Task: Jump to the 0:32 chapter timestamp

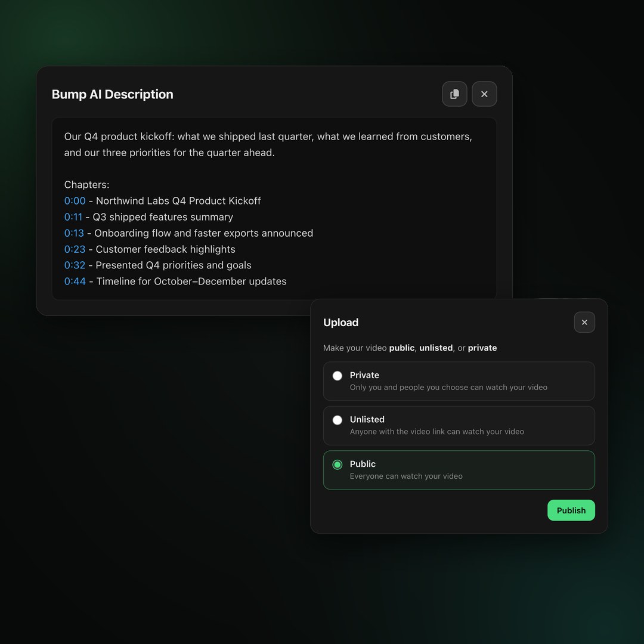Action: 75,265
